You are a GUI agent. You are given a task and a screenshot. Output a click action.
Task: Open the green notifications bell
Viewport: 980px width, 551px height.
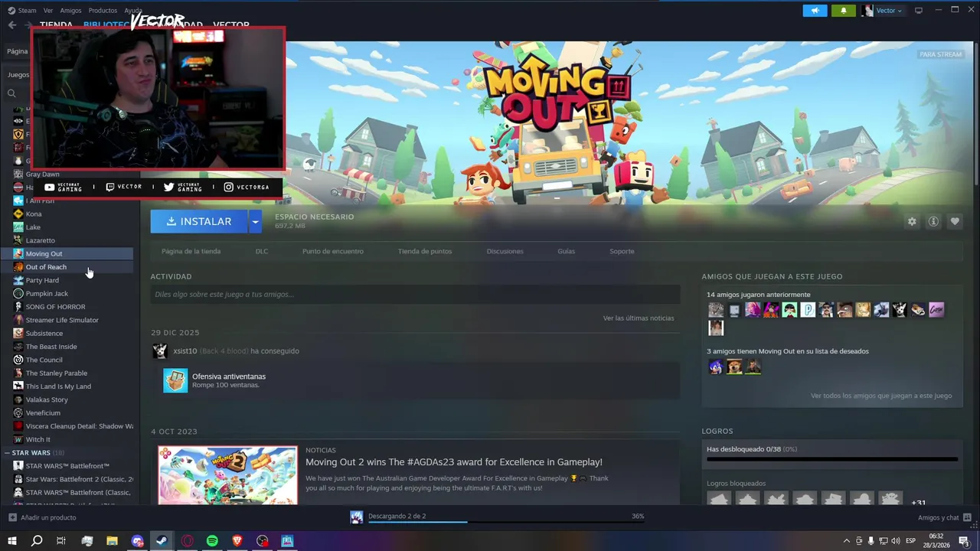point(844,11)
